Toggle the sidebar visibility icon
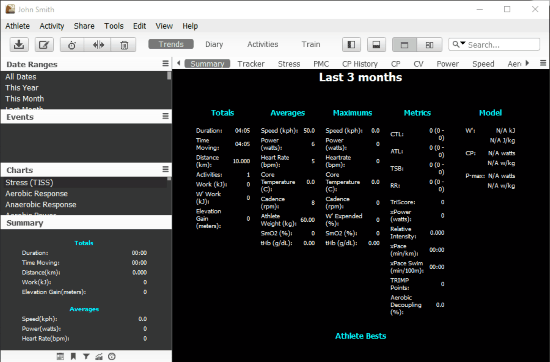This screenshot has width=550, height=362. click(351, 45)
